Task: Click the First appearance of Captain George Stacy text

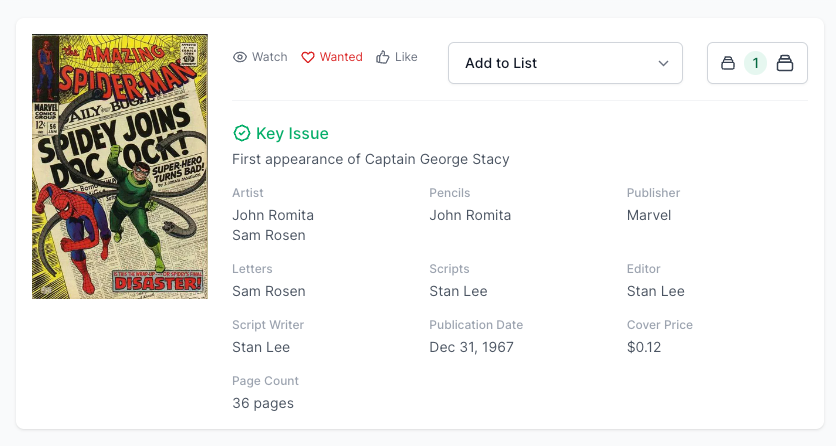Action: [371, 159]
